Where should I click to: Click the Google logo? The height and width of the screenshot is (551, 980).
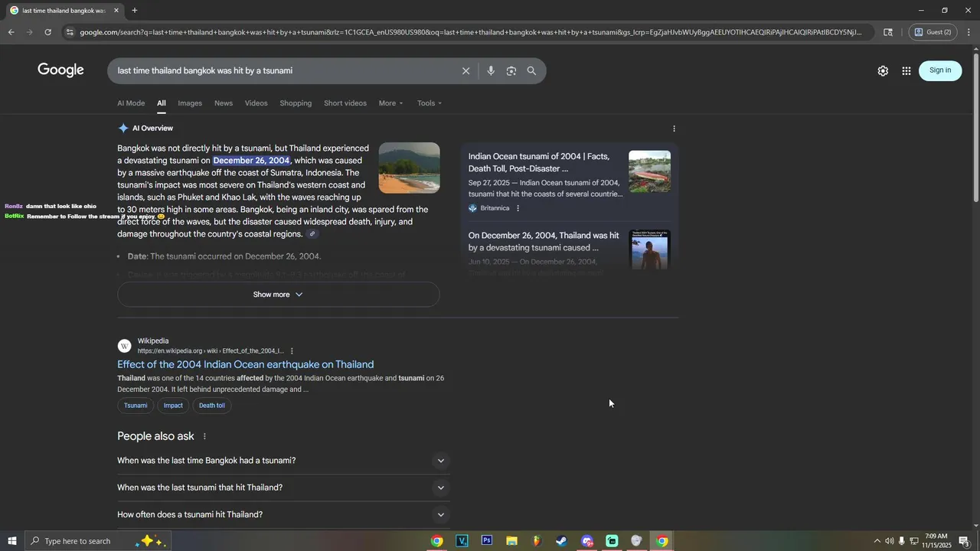click(60, 70)
